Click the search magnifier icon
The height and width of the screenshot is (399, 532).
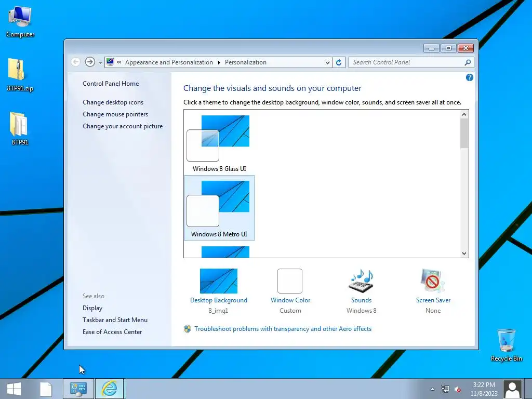468,62
